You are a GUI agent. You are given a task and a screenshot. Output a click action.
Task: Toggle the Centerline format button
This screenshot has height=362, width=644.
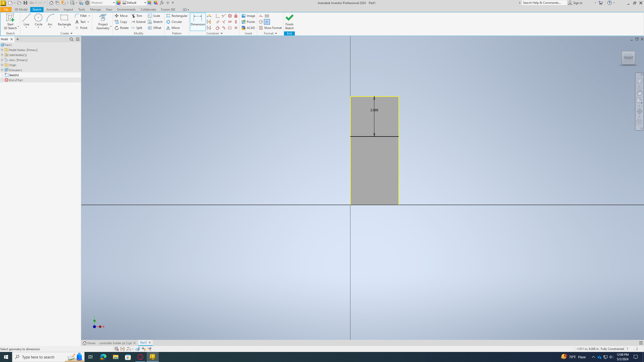coord(261,22)
